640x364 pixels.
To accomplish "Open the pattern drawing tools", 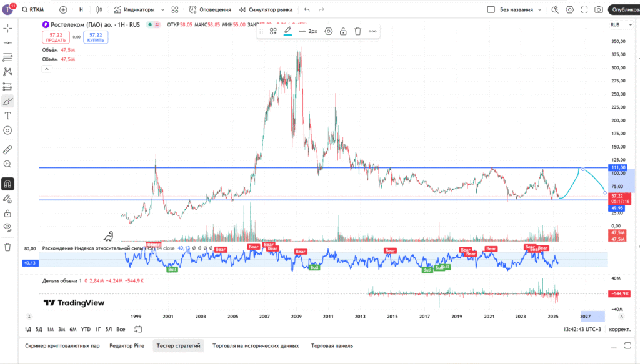I will click(x=7, y=72).
